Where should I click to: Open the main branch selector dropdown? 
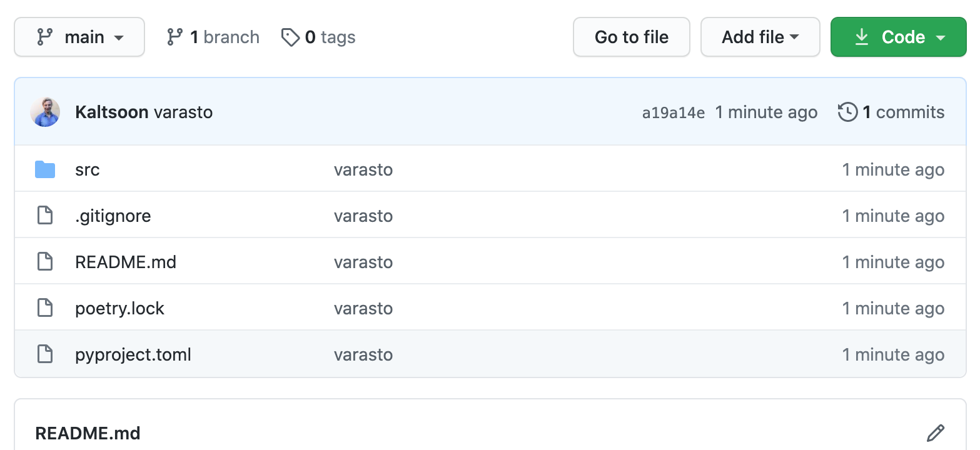pyautogui.click(x=79, y=37)
